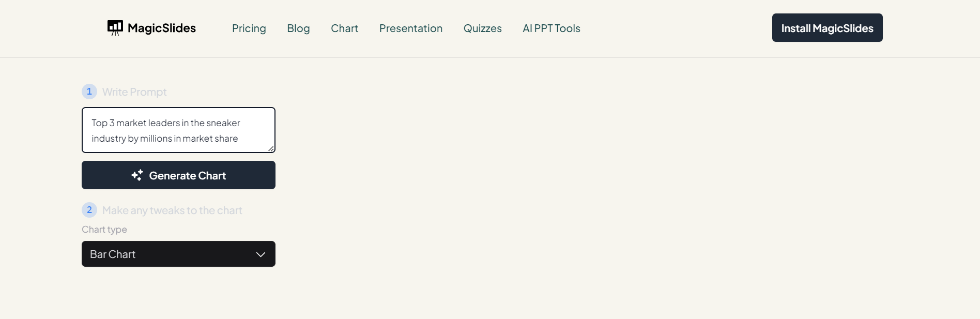Click the Write Prompt heading
Viewport: 980px width, 319px height.
[x=134, y=92]
